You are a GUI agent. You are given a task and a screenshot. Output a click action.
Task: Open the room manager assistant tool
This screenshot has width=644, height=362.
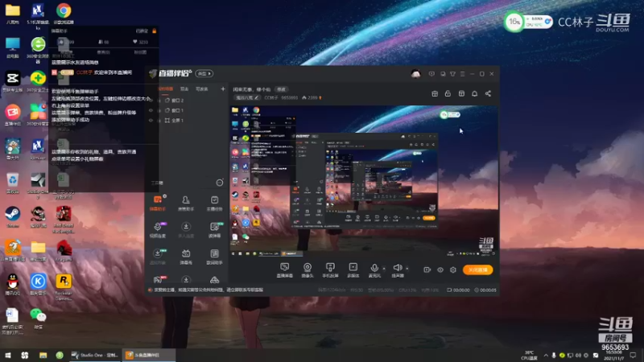(186, 203)
